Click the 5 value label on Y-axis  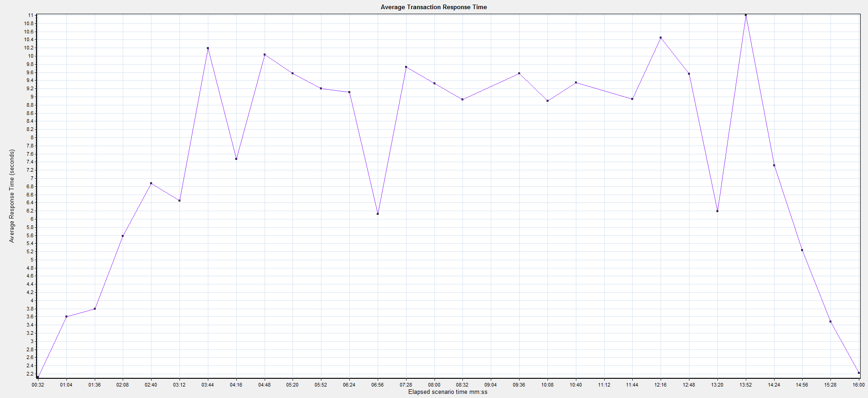32,260
